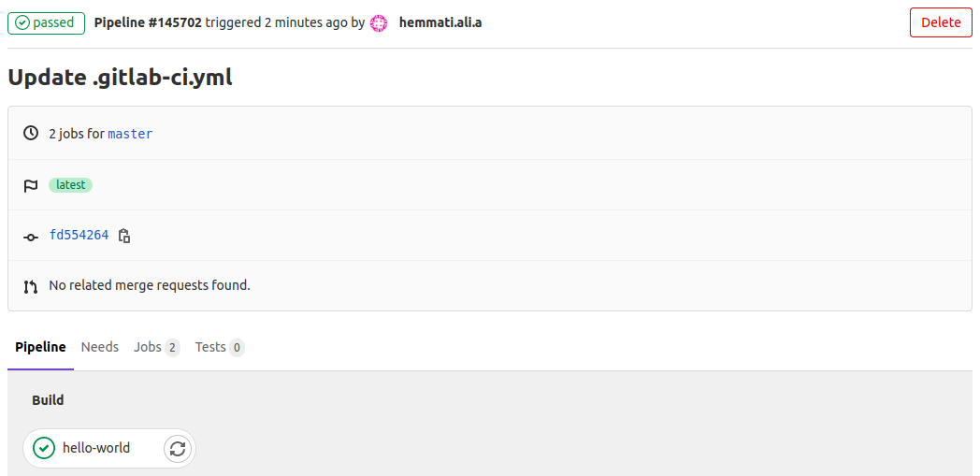The image size is (980, 476).
Task: Select the Tests tab
Action: tap(219, 347)
